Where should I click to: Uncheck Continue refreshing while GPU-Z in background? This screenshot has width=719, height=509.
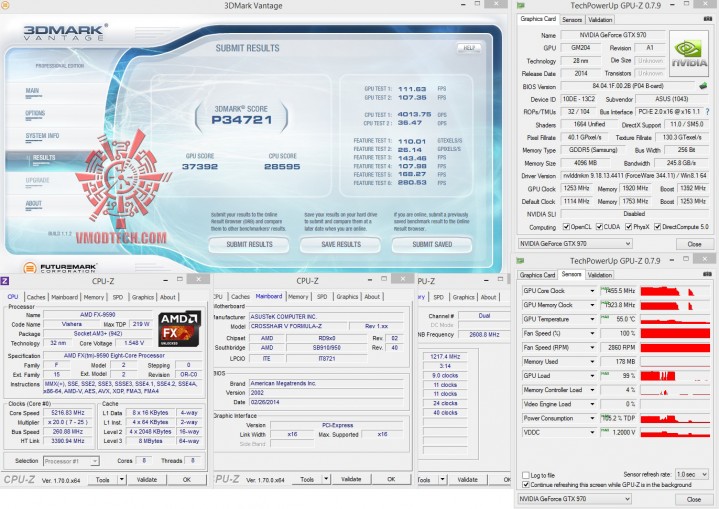click(x=525, y=485)
